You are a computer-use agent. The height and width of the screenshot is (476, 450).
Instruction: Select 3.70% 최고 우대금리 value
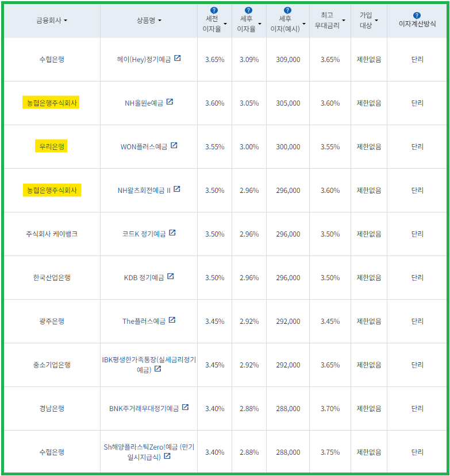point(330,409)
